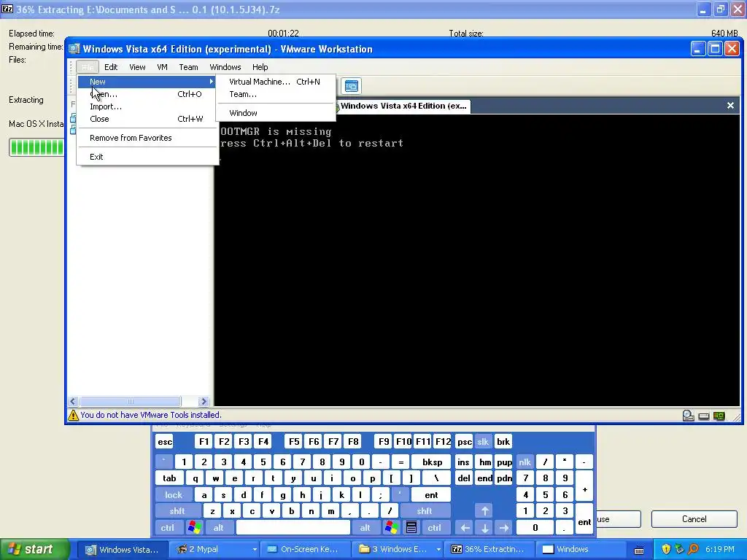Click the bksp key on the on-screen keyboard
747x560 pixels.
(x=432, y=462)
